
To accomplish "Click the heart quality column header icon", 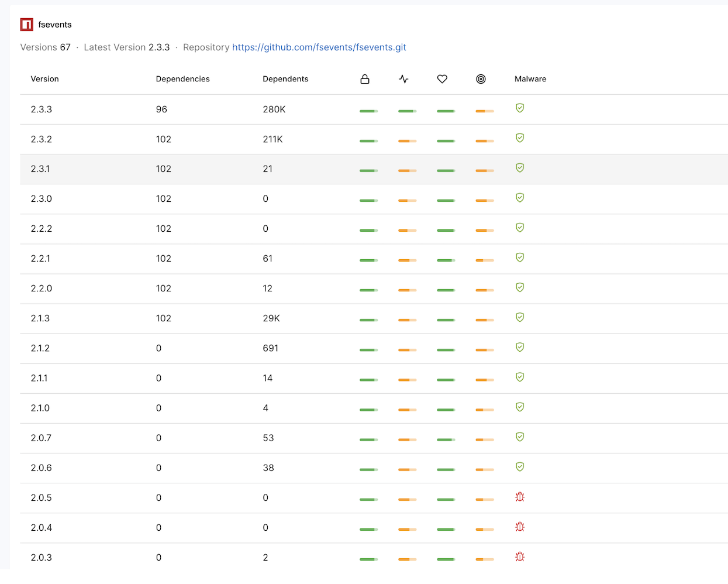I will pyautogui.click(x=442, y=79).
